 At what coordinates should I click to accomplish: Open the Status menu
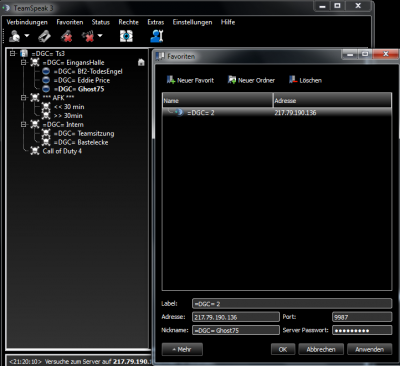point(101,22)
